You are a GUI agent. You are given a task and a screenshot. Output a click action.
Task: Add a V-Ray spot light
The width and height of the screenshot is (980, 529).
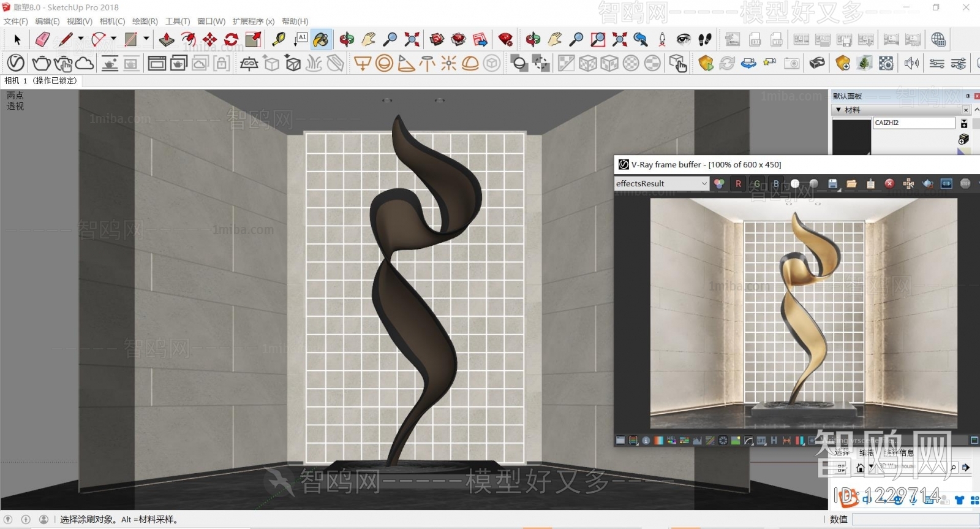(405, 63)
